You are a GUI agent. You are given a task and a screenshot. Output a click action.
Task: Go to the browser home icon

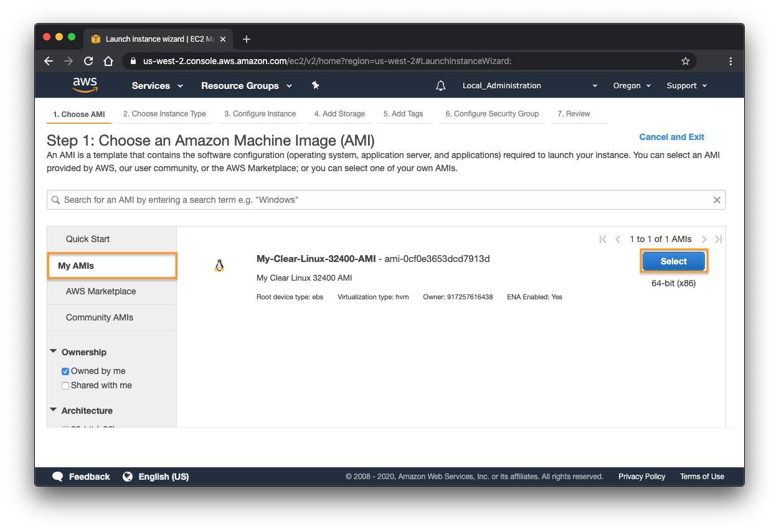click(x=108, y=61)
